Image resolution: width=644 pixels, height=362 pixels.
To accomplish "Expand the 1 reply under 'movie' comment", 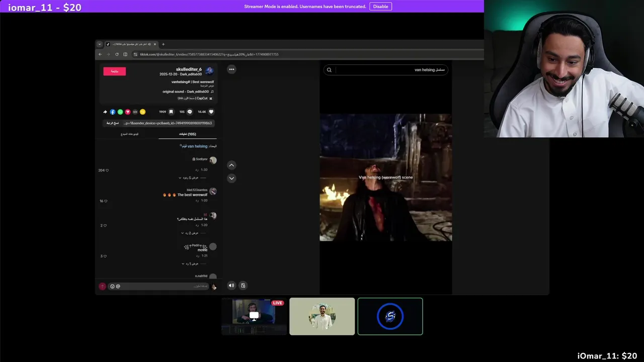I will (x=191, y=264).
